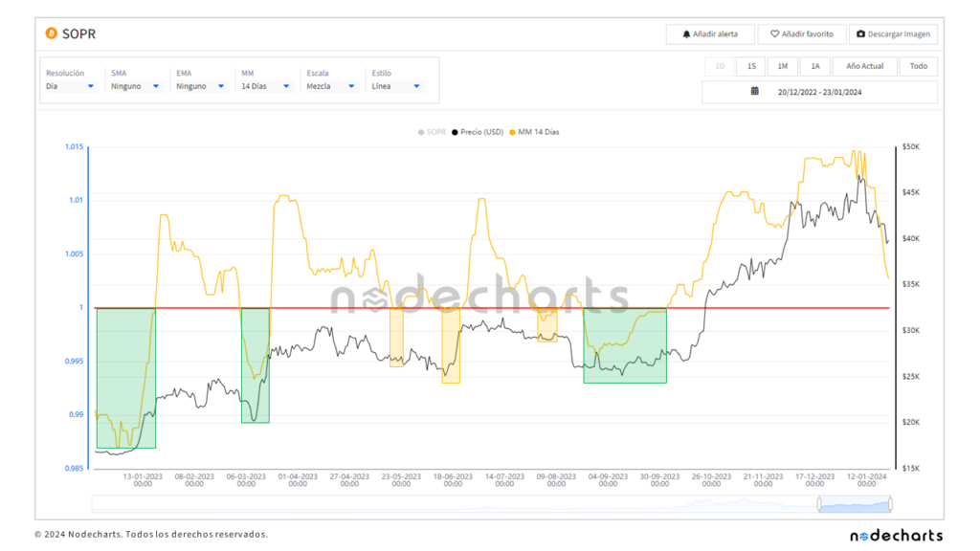Click the Nodecharts logo in the footer
Screen dimensions: 980x551
pos(896,535)
